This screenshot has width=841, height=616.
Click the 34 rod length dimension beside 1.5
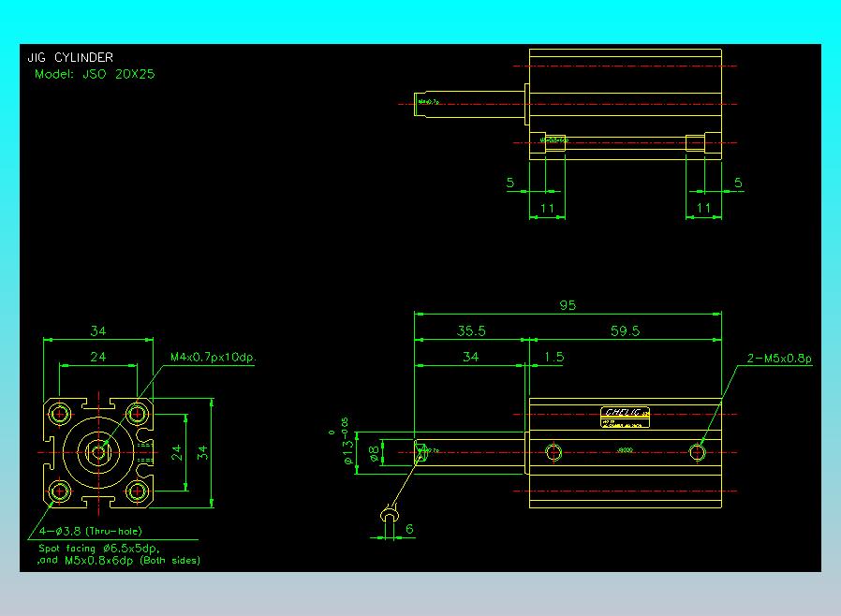click(470, 357)
